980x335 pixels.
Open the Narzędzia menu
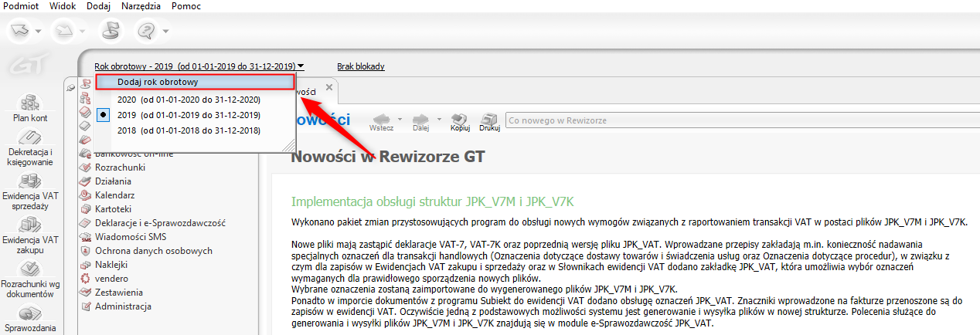[141, 6]
